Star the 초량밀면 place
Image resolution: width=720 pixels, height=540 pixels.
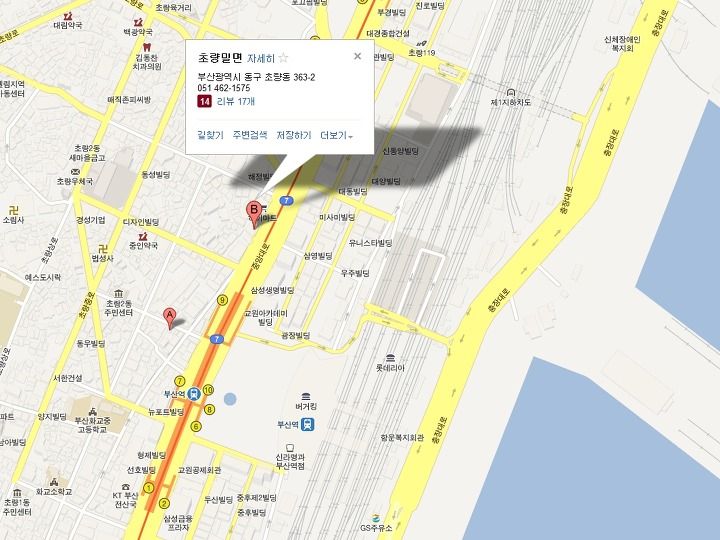click(284, 58)
